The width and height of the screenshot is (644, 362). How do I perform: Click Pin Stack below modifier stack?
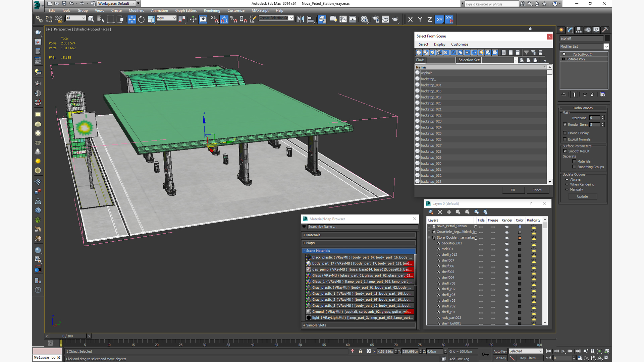click(563, 95)
